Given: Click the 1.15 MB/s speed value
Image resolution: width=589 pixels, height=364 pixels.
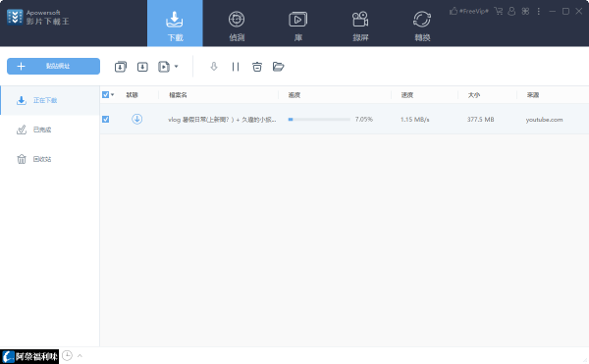Looking at the screenshot, I should click(414, 120).
